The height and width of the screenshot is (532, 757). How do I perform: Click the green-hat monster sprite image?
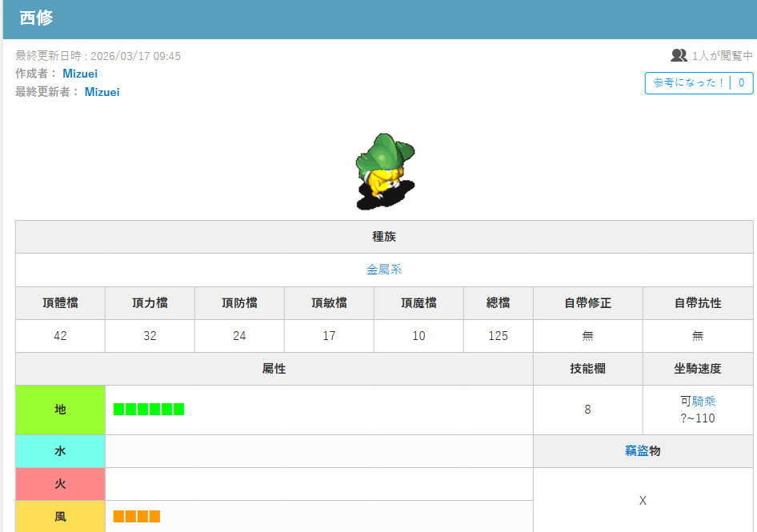point(385,171)
